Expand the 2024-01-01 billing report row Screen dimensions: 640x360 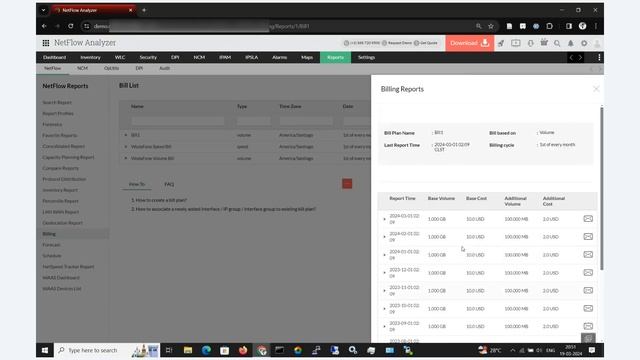[x=384, y=255]
